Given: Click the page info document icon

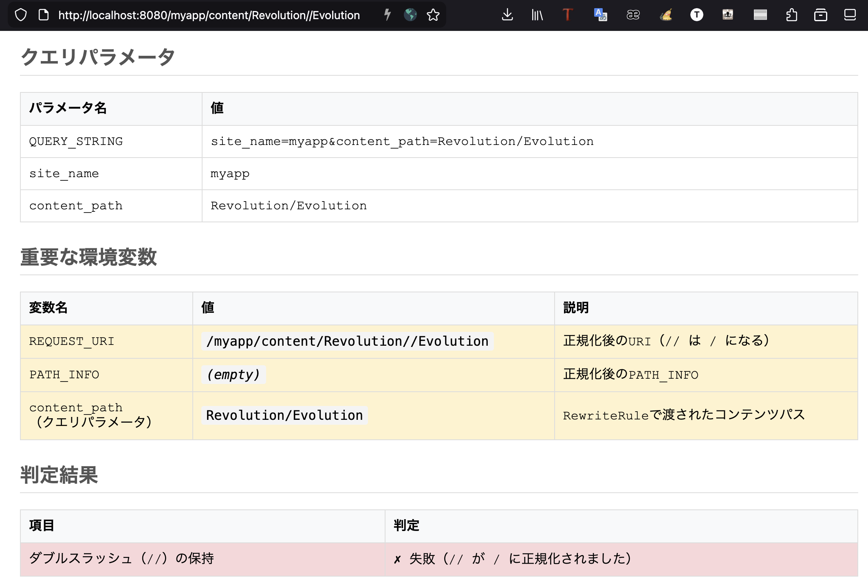Looking at the screenshot, I should tap(43, 15).
